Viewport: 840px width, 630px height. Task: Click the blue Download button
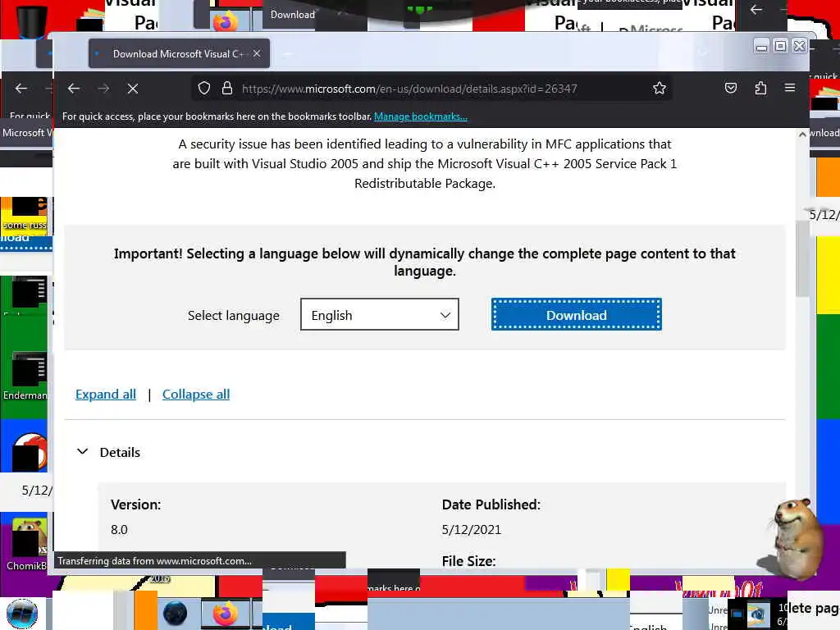click(577, 314)
